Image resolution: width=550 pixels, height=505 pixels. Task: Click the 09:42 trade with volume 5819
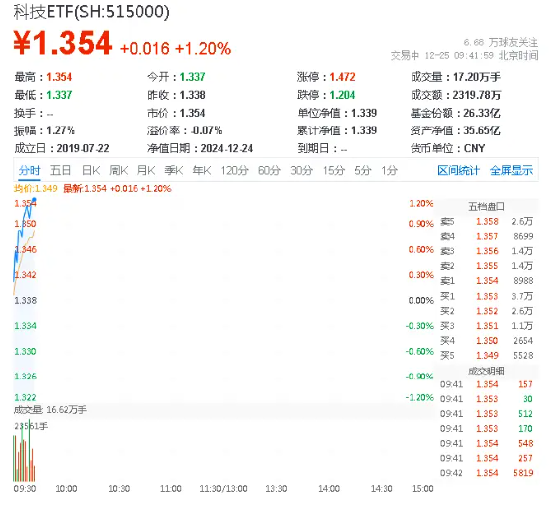coord(487,473)
